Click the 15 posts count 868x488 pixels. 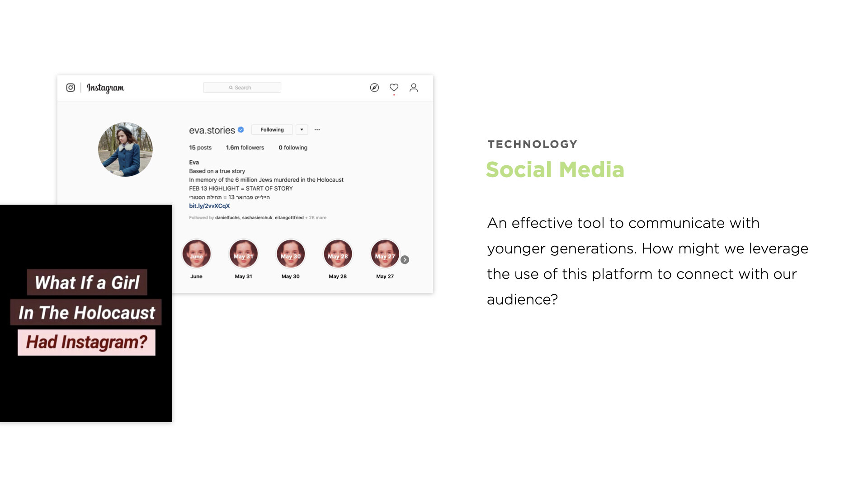(200, 148)
